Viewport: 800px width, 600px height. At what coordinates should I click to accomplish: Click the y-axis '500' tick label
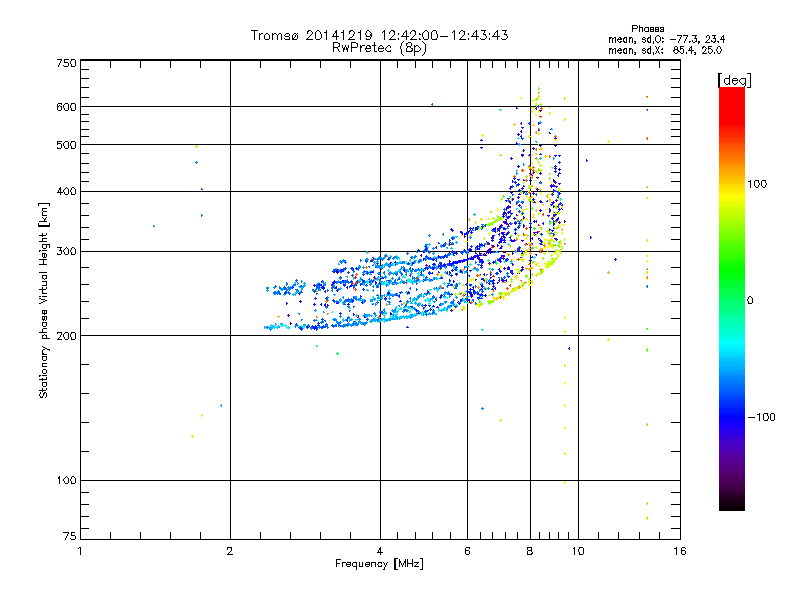click(67, 145)
